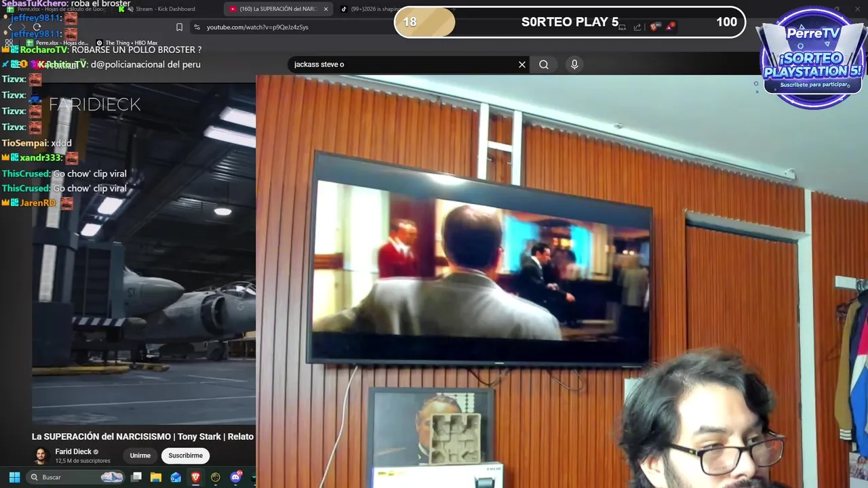Reload the current page
This screenshot has height=488, width=868.
click(37, 27)
